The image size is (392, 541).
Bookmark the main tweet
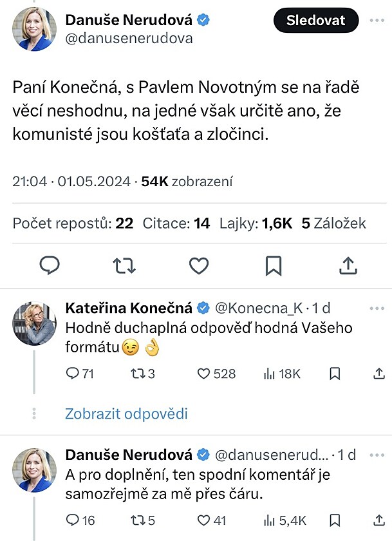(x=274, y=265)
